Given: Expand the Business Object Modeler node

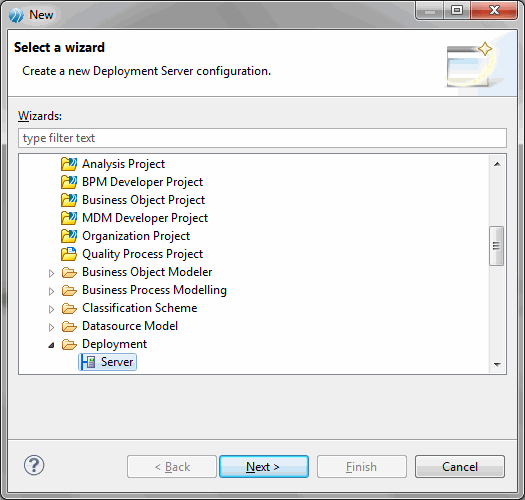Looking at the screenshot, I should 51,274.
